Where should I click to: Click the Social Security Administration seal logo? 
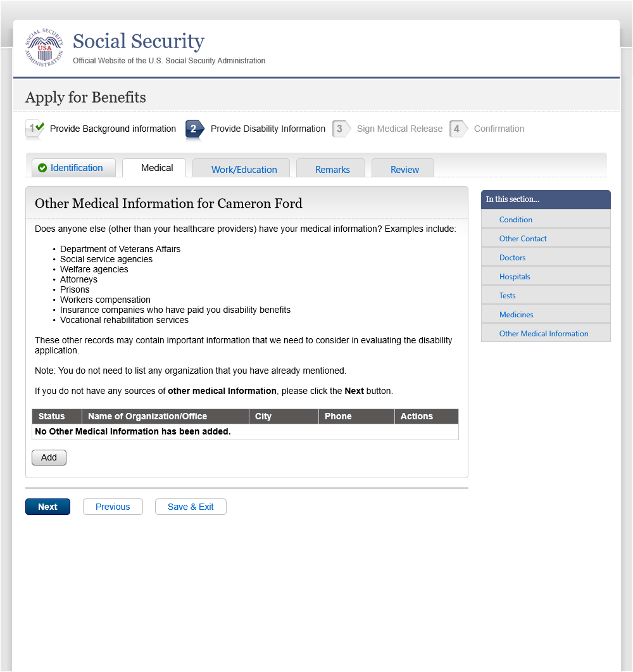(44, 48)
